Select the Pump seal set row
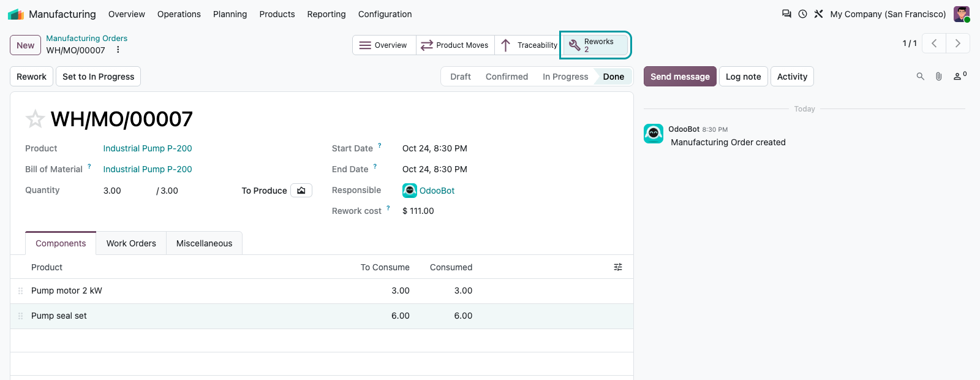The width and height of the screenshot is (980, 380). (x=322, y=316)
